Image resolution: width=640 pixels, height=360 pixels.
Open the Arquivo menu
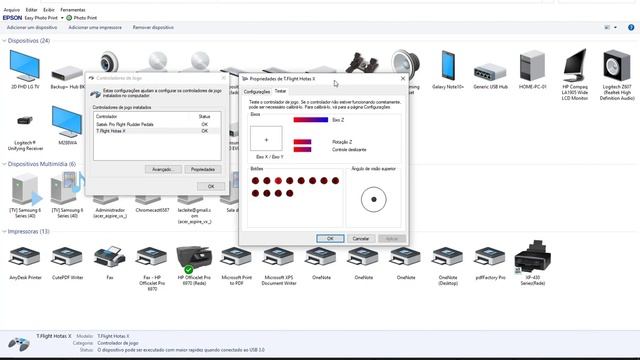[x=11, y=10]
